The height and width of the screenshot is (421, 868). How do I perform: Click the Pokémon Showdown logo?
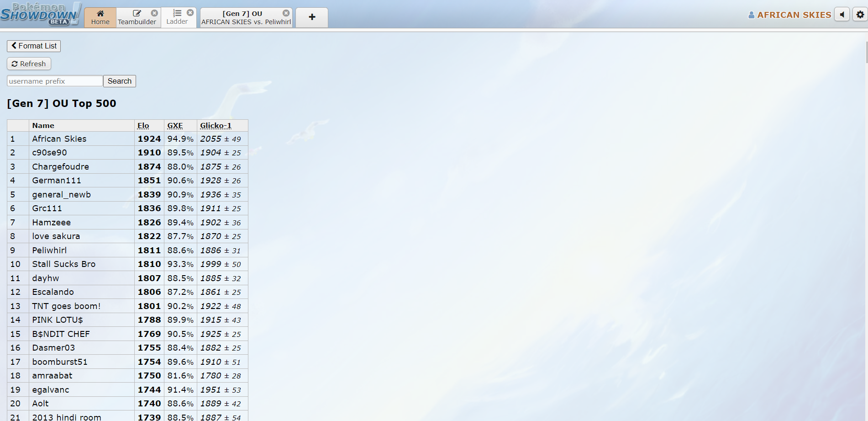point(41,14)
